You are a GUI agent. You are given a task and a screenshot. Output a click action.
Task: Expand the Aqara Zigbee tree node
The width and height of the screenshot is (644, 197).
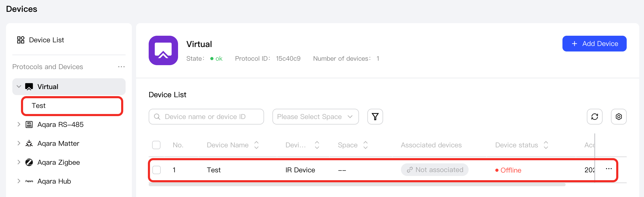(19, 162)
